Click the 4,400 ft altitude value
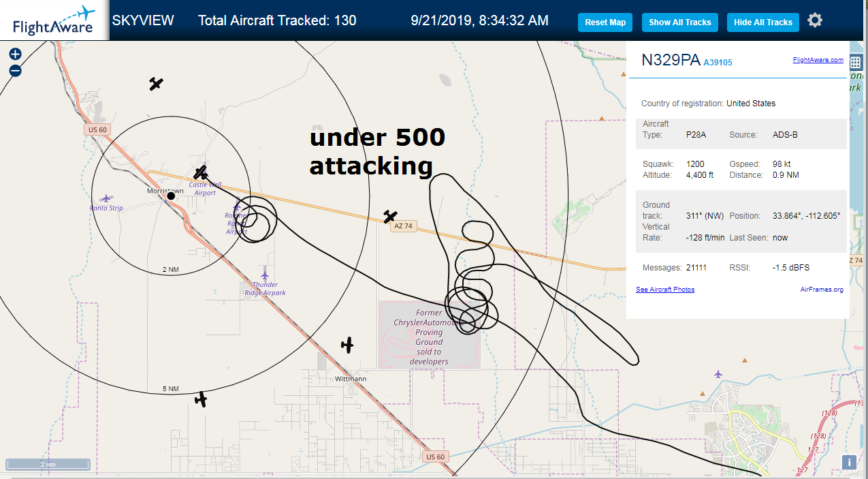The width and height of the screenshot is (868, 479). pos(699,175)
